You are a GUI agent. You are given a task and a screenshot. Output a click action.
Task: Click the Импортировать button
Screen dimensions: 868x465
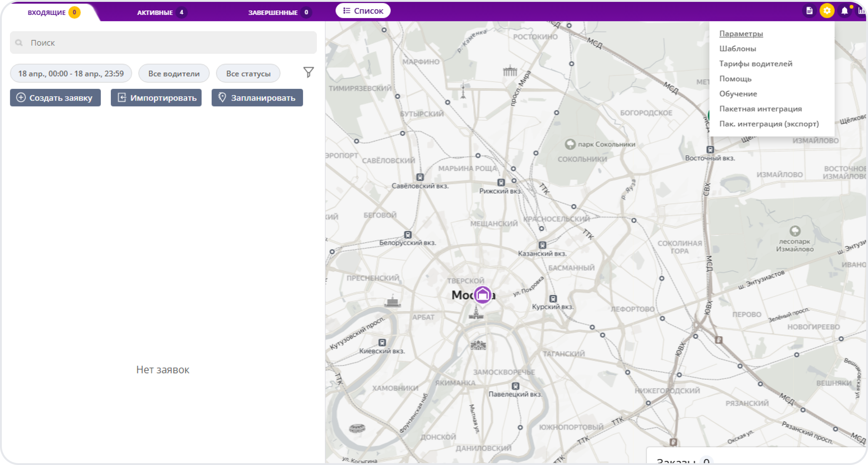pos(156,98)
